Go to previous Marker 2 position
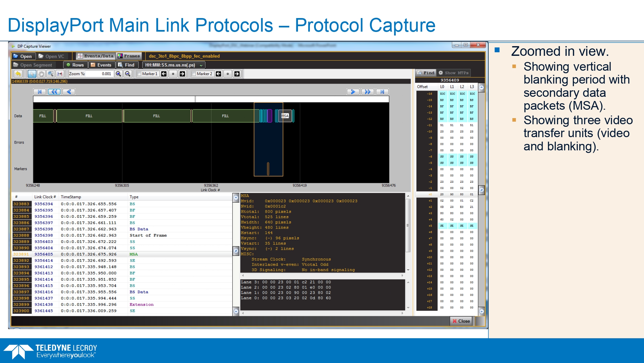 click(219, 74)
